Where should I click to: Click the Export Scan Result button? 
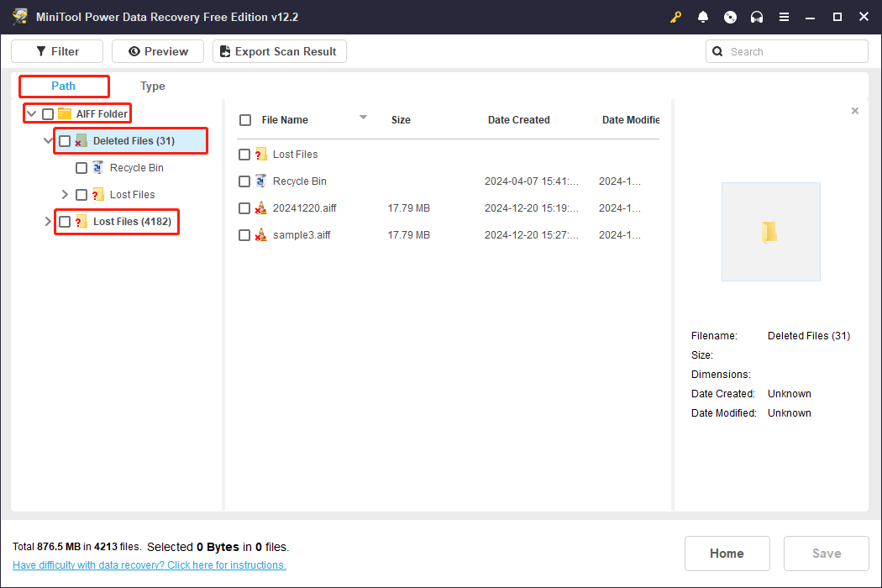279,51
